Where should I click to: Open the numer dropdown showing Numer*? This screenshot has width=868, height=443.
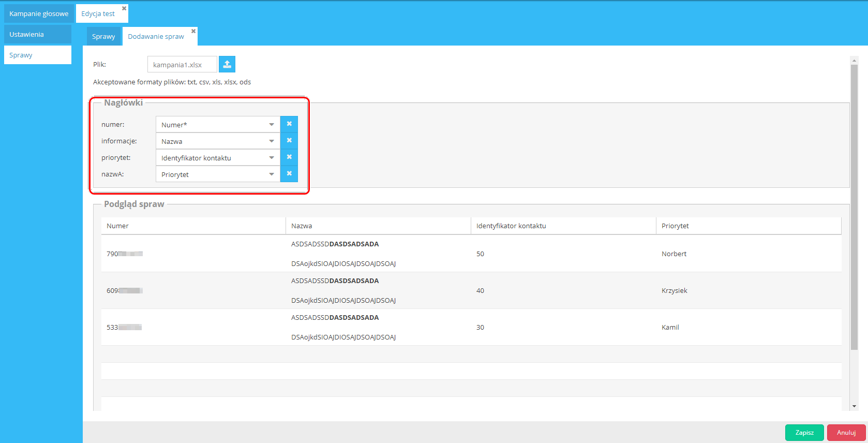[x=218, y=124]
